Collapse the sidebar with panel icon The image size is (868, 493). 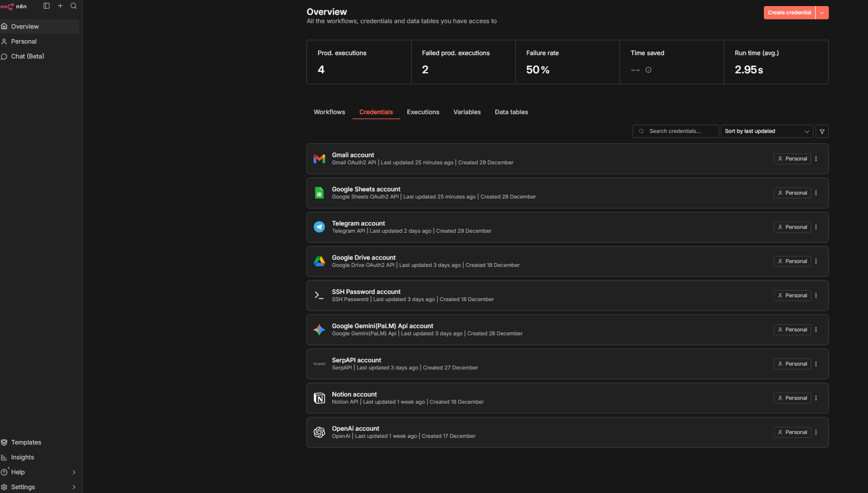click(x=46, y=6)
